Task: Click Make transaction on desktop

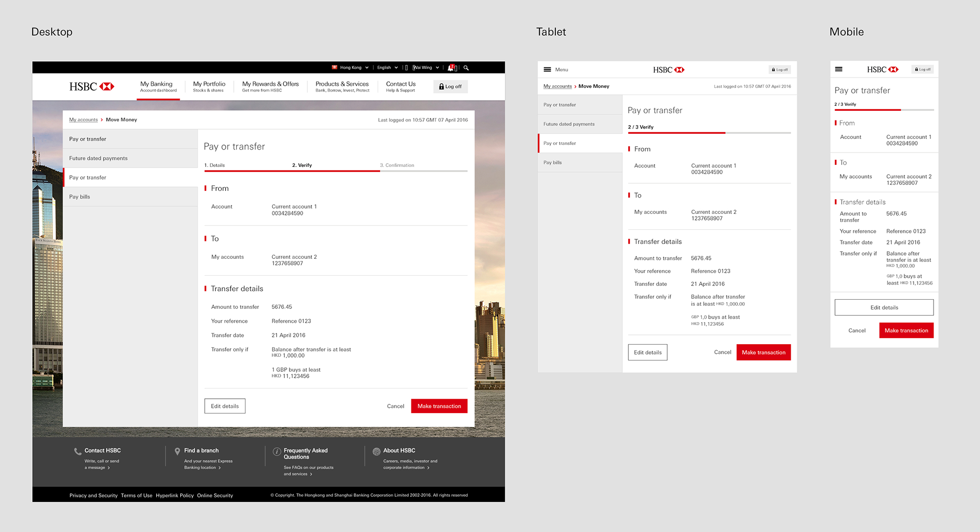Action: (439, 406)
